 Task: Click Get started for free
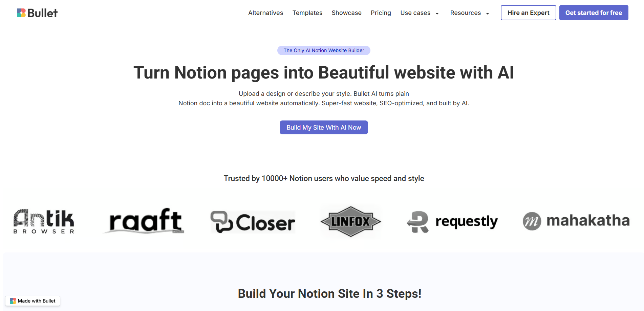coord(594,13)
